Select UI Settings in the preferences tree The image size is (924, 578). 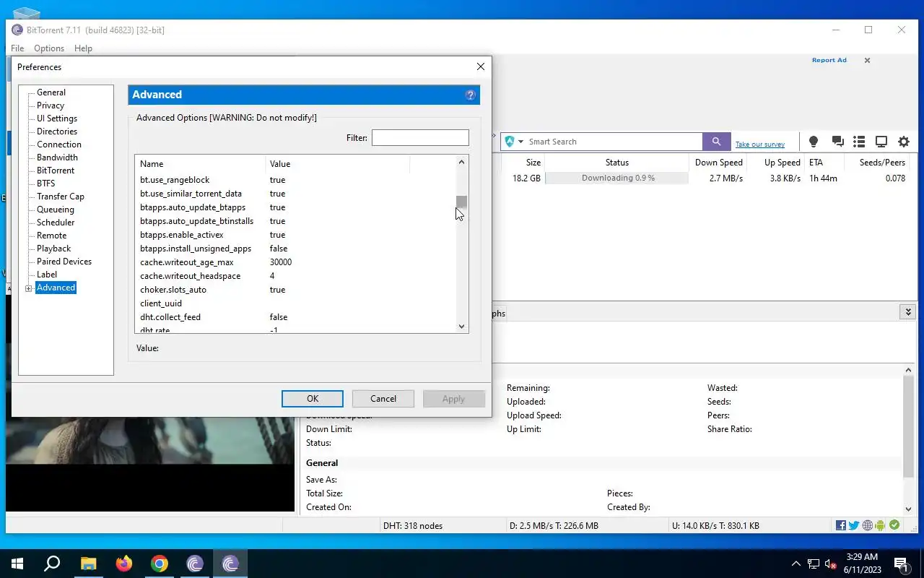[x=57, y=118]
